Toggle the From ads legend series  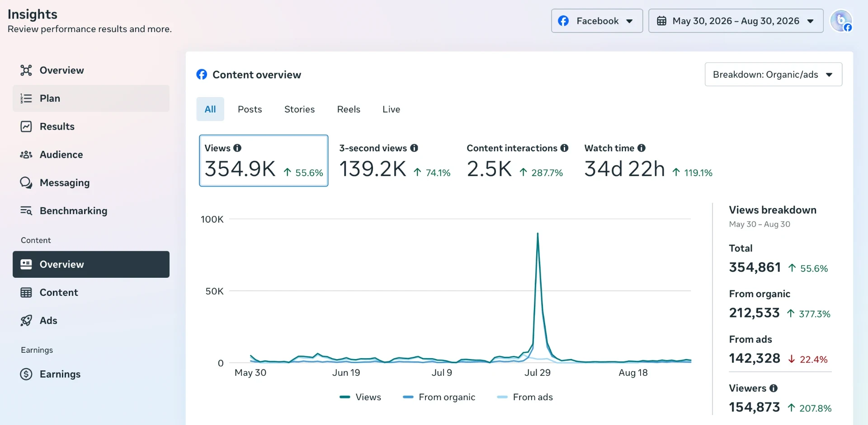coord(525,397)
